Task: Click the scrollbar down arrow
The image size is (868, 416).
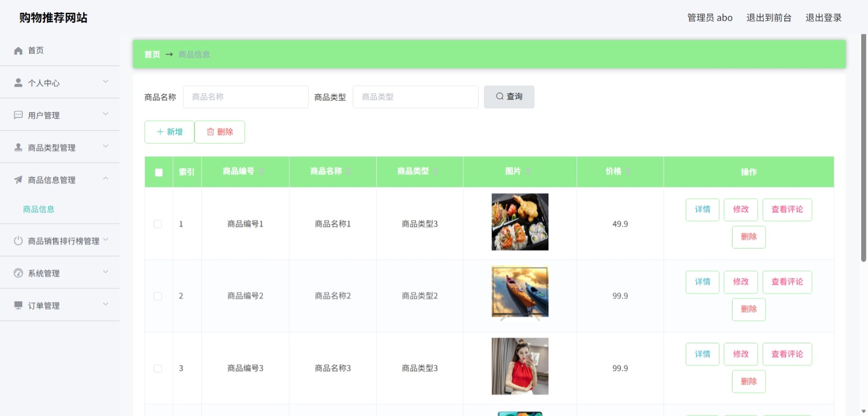Action: coord(864,411)
